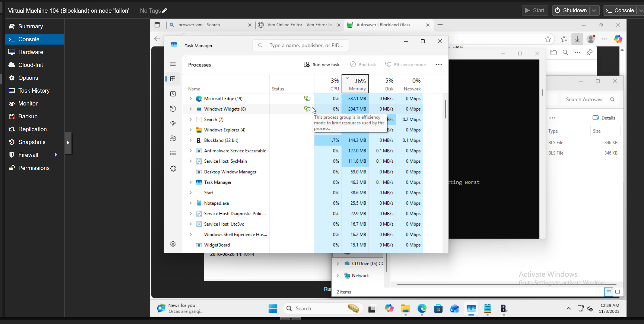Click Run new task button
644x324 pixels.
point(322,64)
